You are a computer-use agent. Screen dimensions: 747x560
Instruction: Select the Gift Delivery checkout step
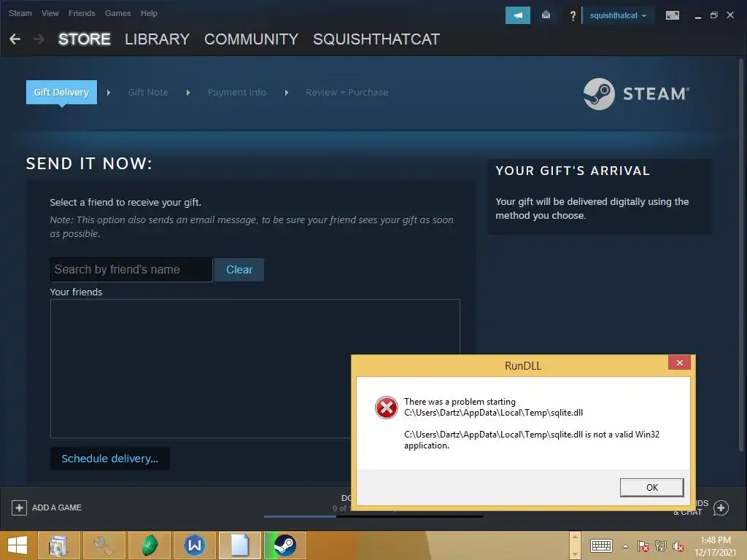[61, 93]
